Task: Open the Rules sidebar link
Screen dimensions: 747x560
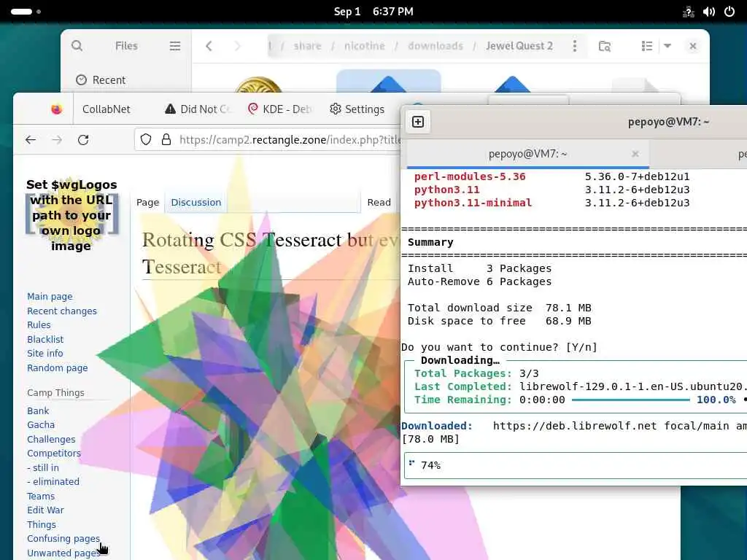Action: click(x=39, y=324)
